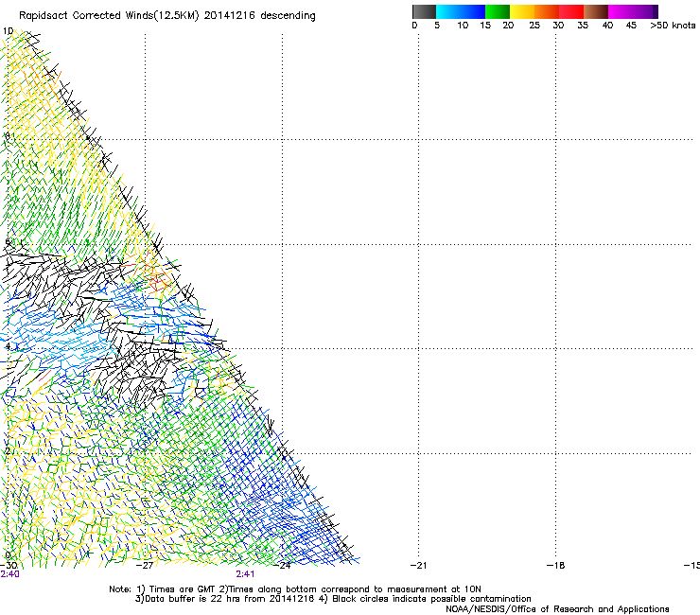This screenshot has height=615, width=700.
Task: Click the gray 0-5 knots legend swatch
Action: point(424,11)
